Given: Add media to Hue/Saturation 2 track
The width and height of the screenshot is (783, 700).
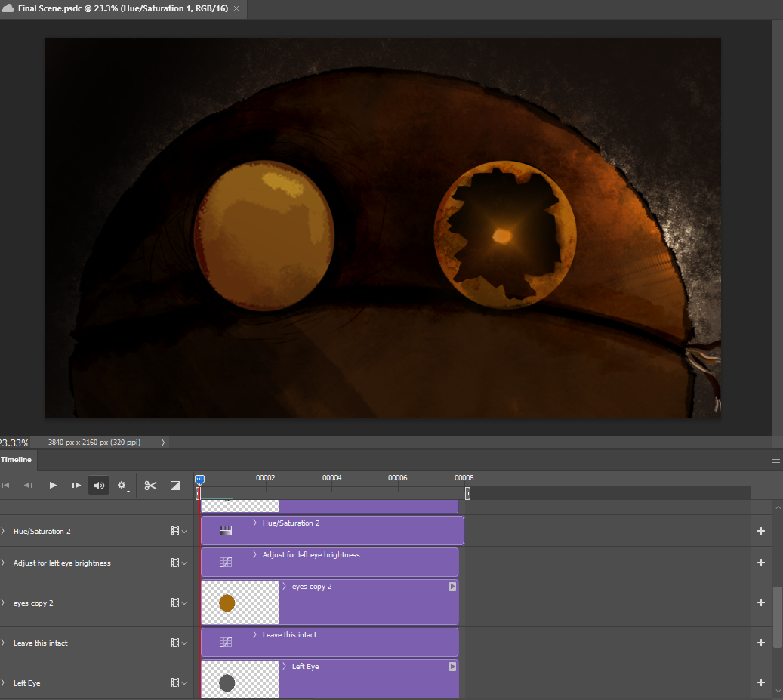Looking at the screenshot, I should 761,531.
